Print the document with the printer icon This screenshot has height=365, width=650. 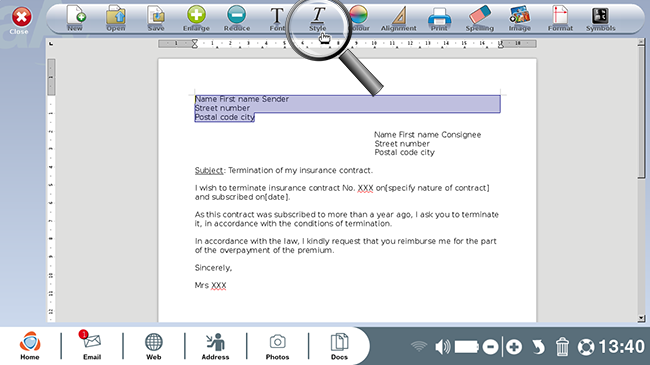pyautogui.click(x=439, y=18)
